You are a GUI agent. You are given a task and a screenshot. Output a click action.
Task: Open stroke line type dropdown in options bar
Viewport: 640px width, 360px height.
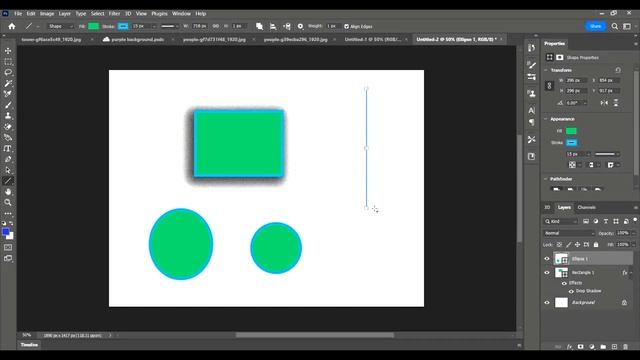pyautogui.click(x=170, y=26)
